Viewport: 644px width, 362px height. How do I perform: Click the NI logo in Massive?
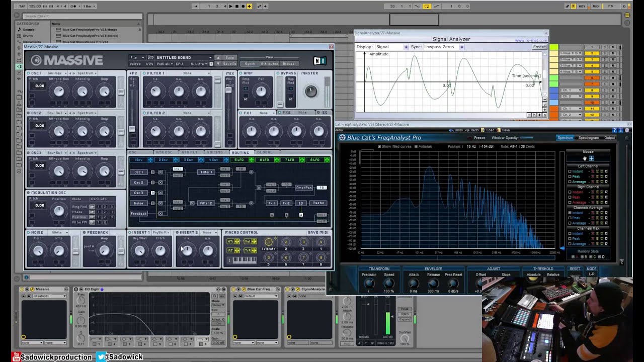click(320, 61)
